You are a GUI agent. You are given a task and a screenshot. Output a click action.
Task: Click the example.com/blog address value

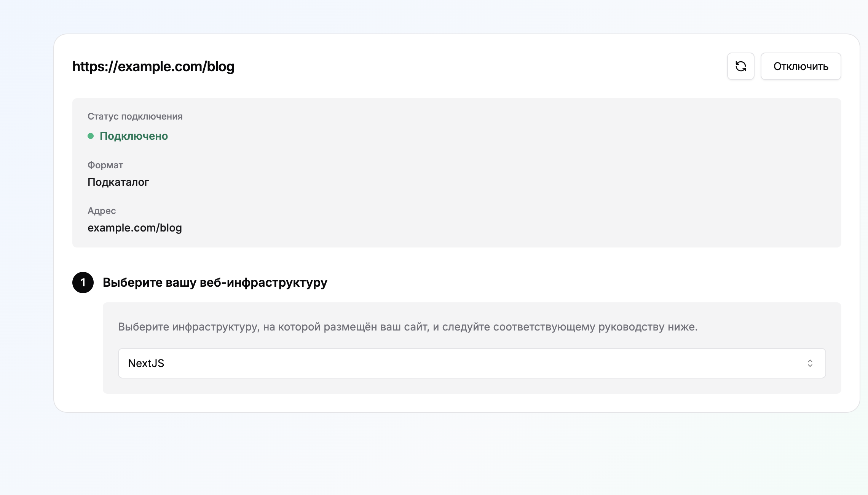tap(135, 228)
